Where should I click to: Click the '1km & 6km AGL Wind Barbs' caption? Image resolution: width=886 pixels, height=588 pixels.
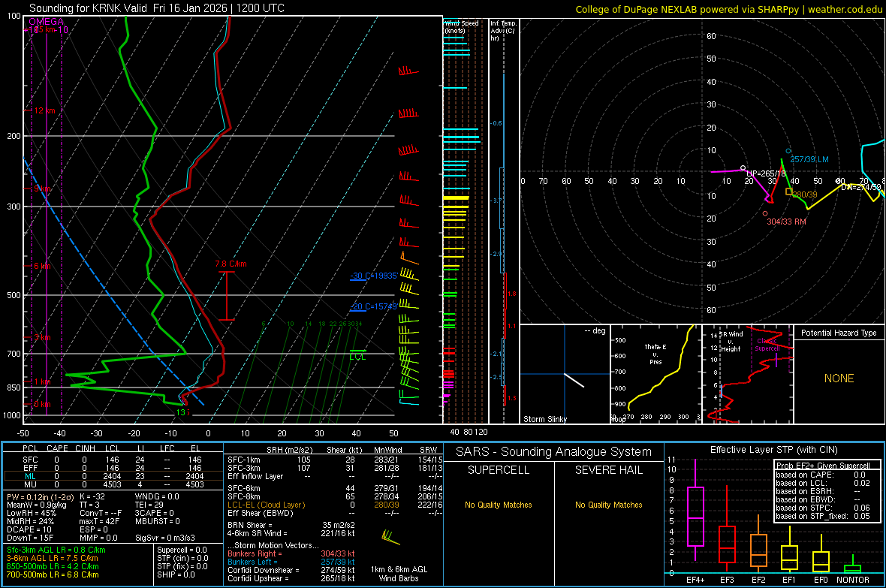(399, 574)
